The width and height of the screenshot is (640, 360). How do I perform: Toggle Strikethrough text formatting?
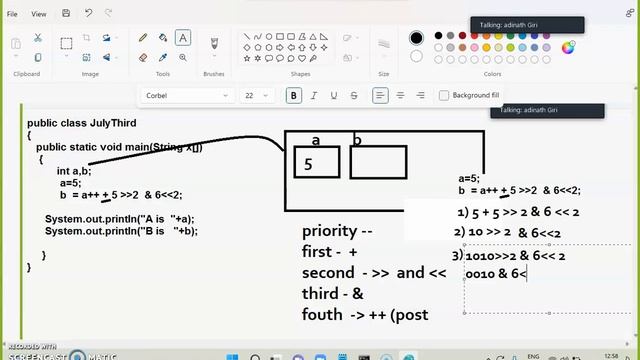(x=354, y=96)
